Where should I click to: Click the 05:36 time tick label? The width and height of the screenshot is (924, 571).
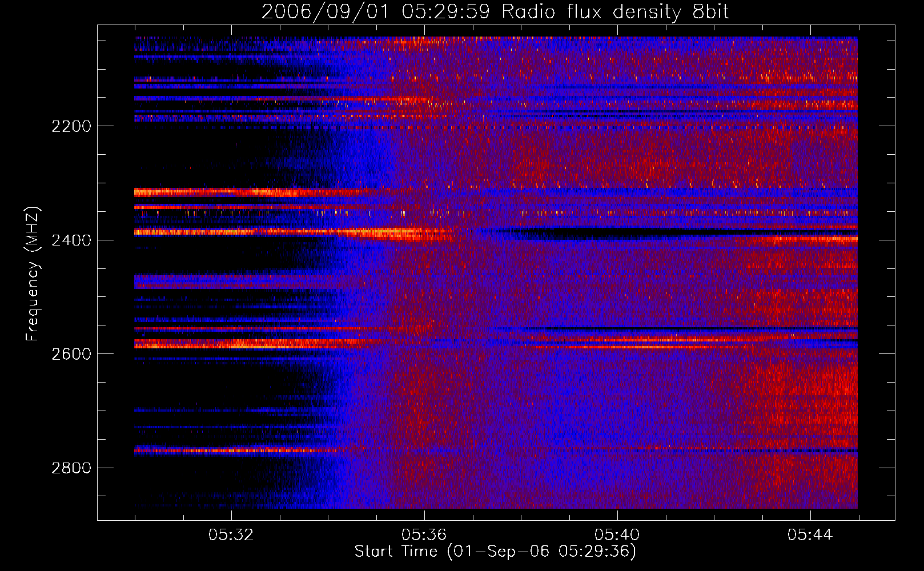pos(424,535)
